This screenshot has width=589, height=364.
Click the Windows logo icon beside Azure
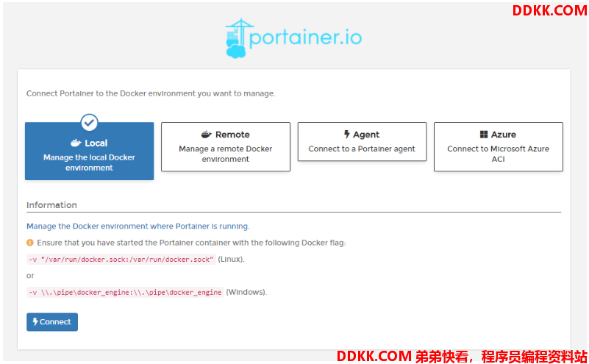click(x=484, y=135)
